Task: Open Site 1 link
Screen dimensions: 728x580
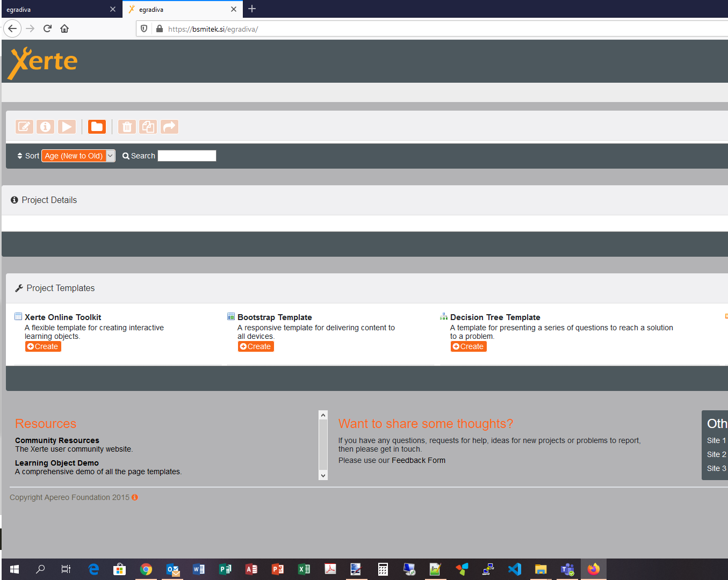Action: tap(716, 440)
